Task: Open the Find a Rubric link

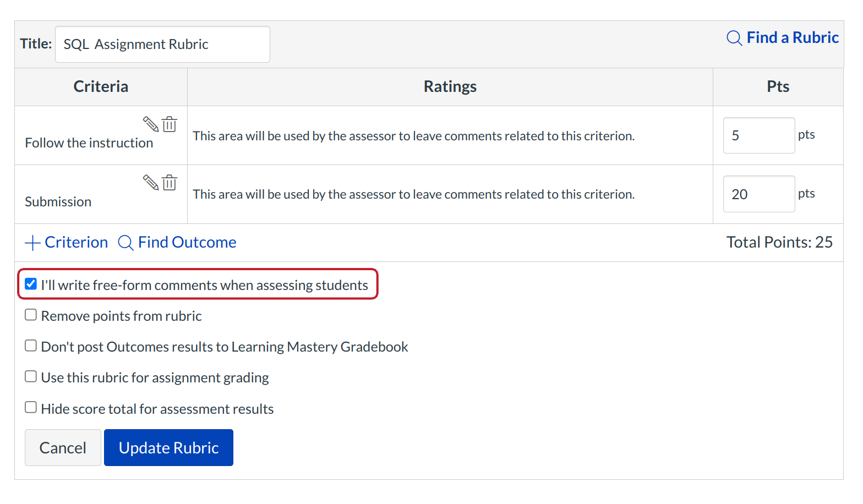Action: point(792,38)
